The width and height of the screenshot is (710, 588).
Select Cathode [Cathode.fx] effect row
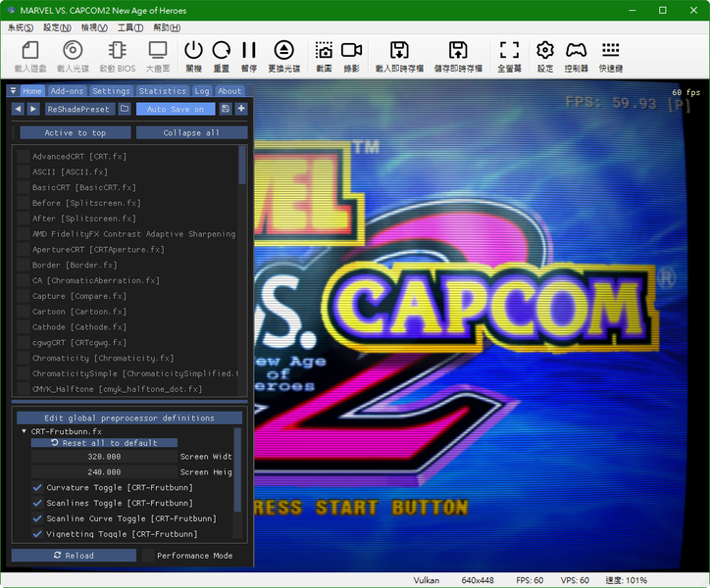click(x=79, y=326)
